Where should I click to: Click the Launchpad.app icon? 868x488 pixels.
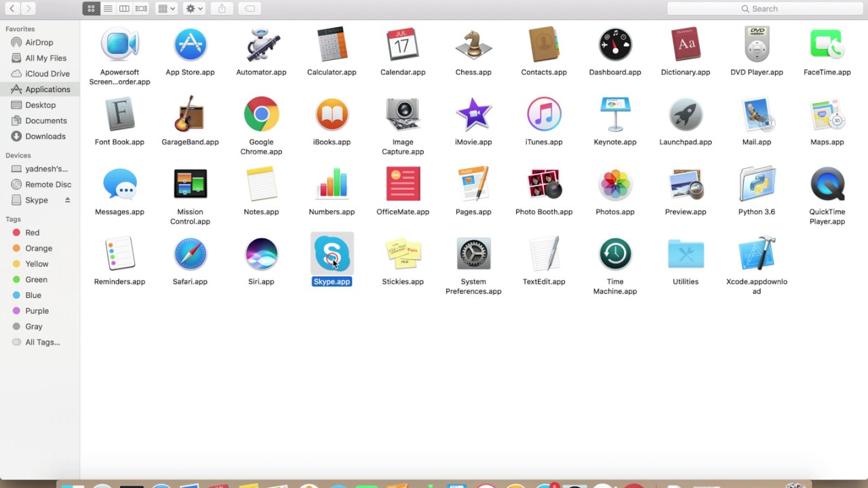pyautogui.click(x=686, y=115)
